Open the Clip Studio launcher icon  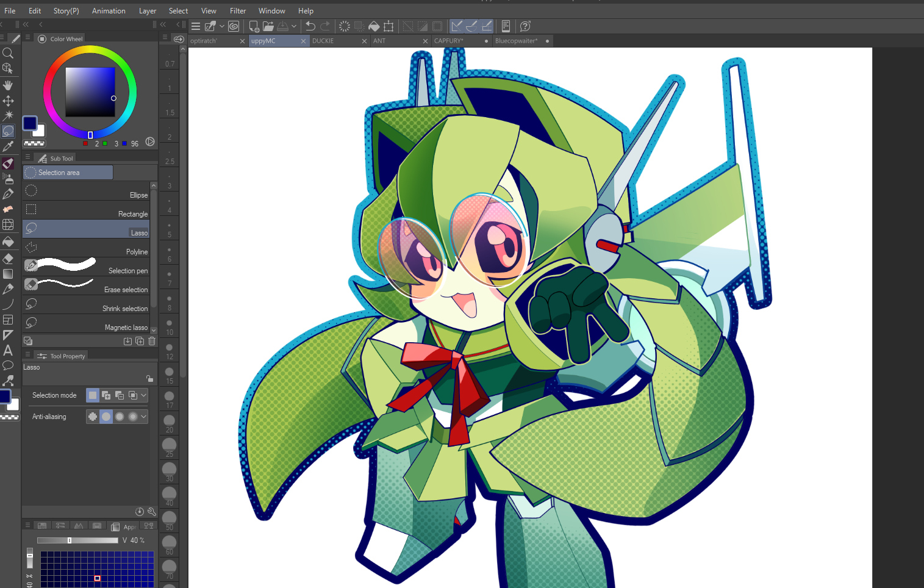(x=234, y=26)
